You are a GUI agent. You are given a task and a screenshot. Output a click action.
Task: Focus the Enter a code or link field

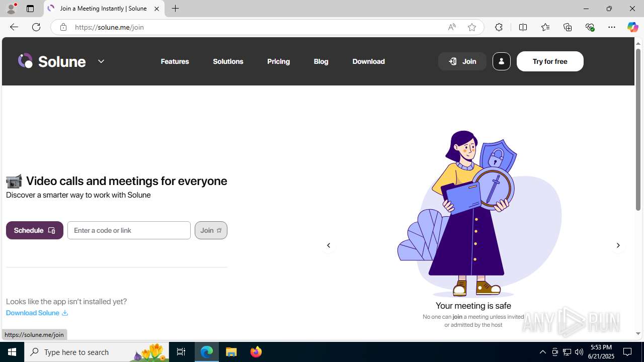(x=129, y=230)
